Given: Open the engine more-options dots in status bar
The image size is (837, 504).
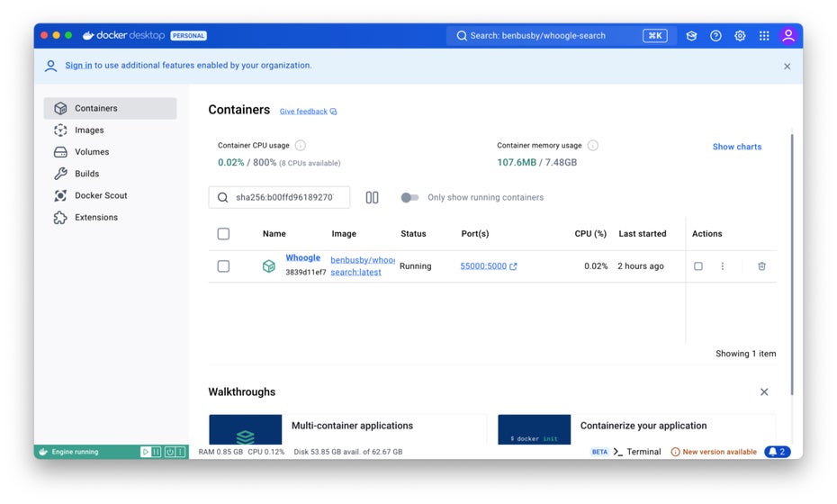Looking at the screenshot, I should pos(181,452).
